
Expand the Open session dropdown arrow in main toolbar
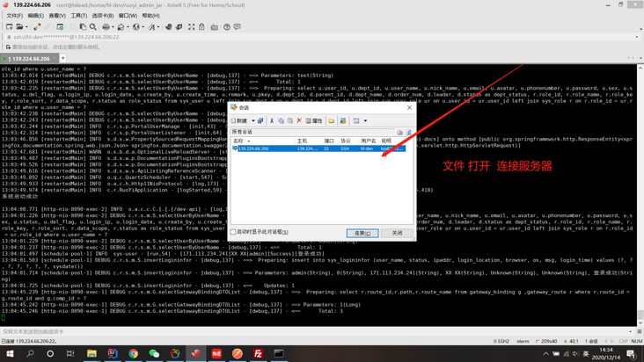26,27
